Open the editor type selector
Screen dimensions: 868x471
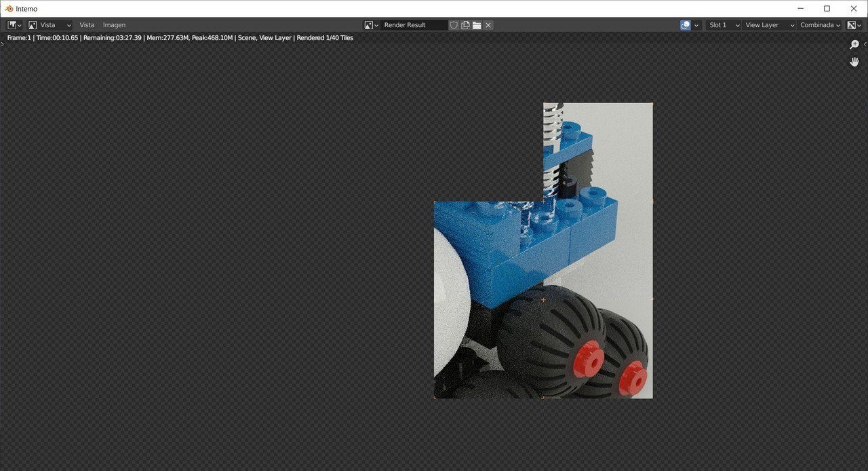coord(14,25)
